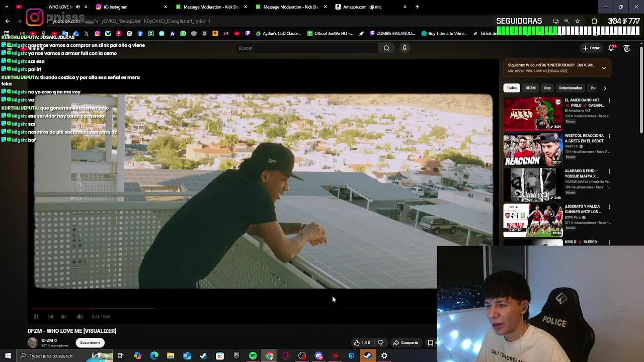
Task: Launch Microsoft Edge from the taskbar
Action: point(154,356)
